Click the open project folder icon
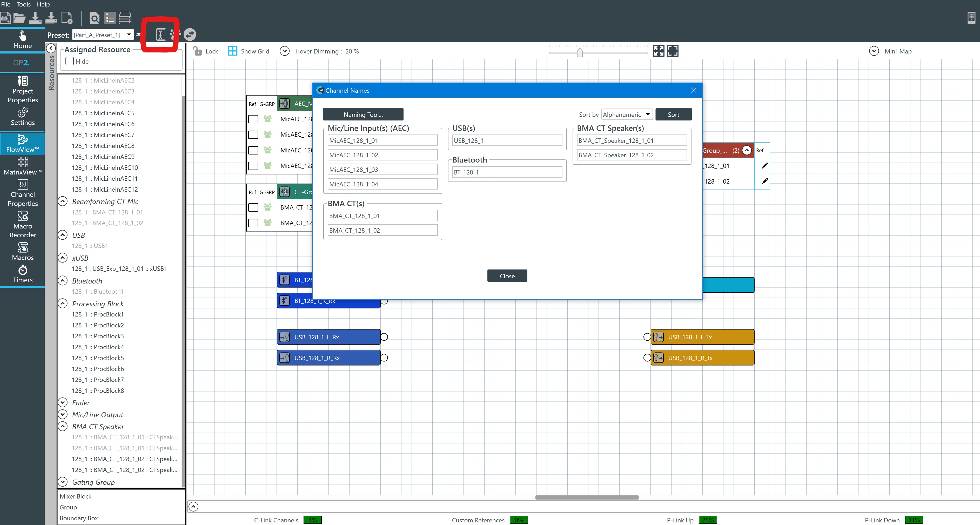The image size is (980, 525). (19, 18)
